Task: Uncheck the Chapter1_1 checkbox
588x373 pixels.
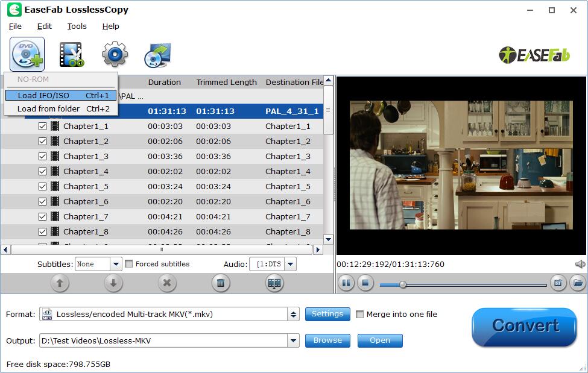Action: pos(42,127)
